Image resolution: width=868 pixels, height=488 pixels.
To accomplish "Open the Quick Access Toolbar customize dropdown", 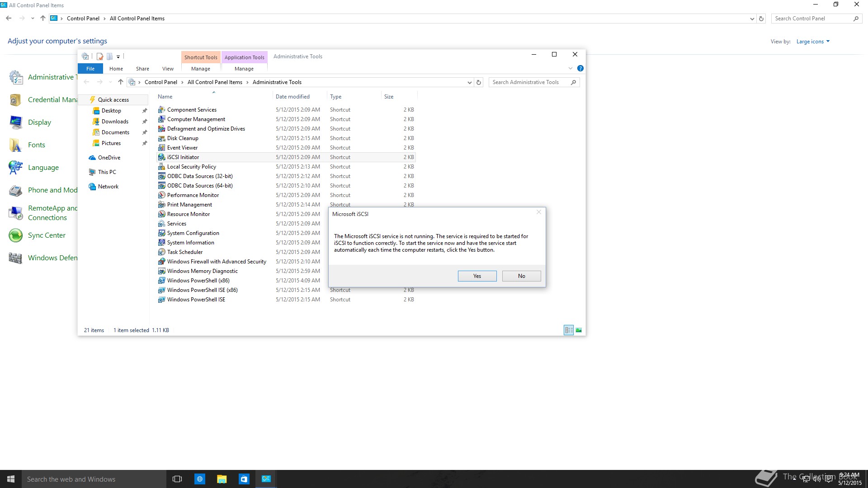I will click(118, 56).
